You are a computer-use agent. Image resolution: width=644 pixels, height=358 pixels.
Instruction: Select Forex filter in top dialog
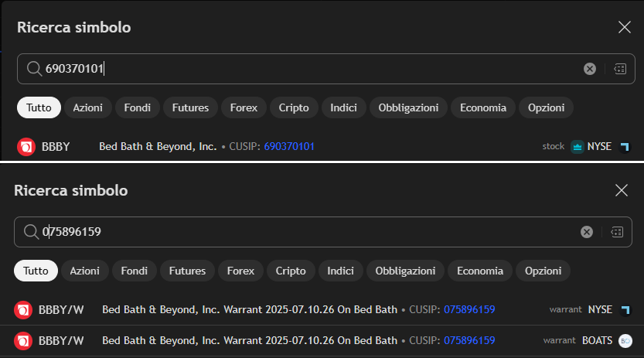click(244, 107)
